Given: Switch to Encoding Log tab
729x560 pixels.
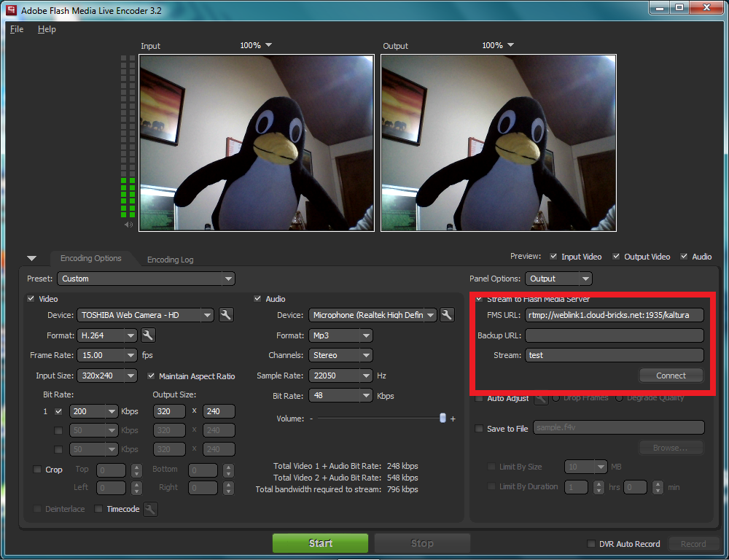Looking at the screenshot, I should pos(170,259).
